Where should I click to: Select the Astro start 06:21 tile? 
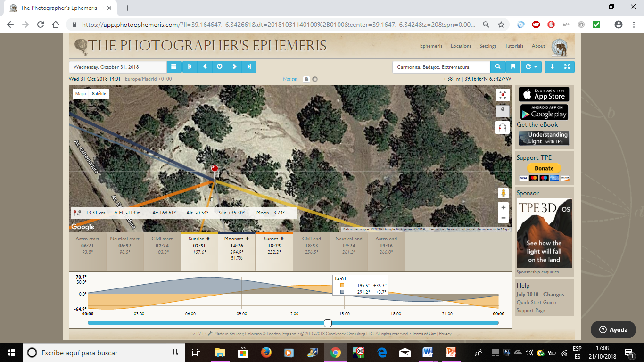point(88,251)
